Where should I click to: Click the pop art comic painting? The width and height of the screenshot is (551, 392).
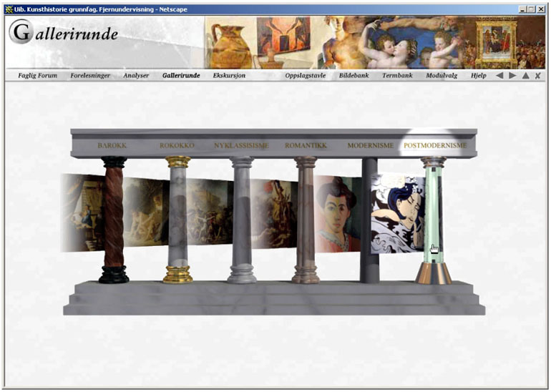(397, 213)
